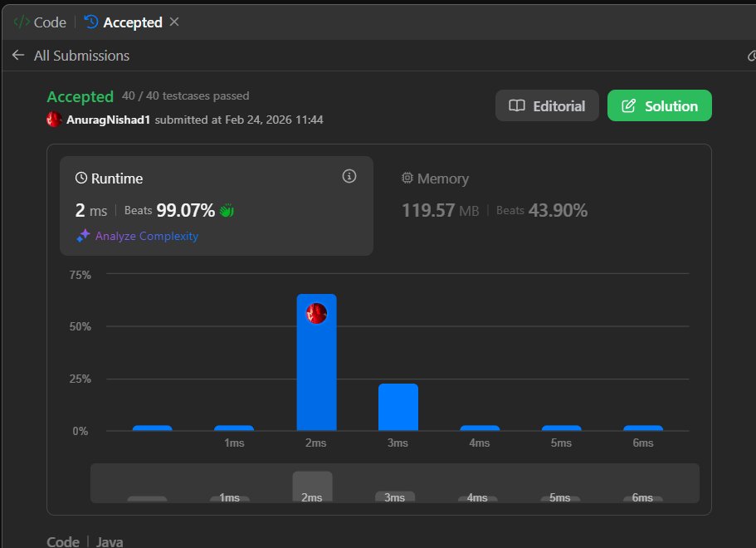The image size is (756, 548).
Task: Click the 119.57 MB memory value
Action: [x=440, y=210]
